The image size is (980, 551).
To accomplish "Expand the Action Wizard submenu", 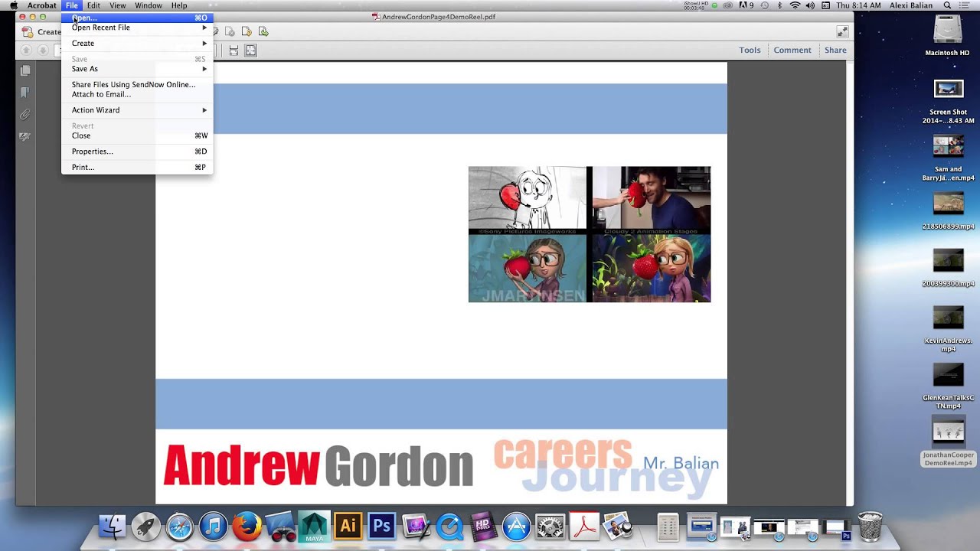I will pyautogui.click(x=137, y=110).
